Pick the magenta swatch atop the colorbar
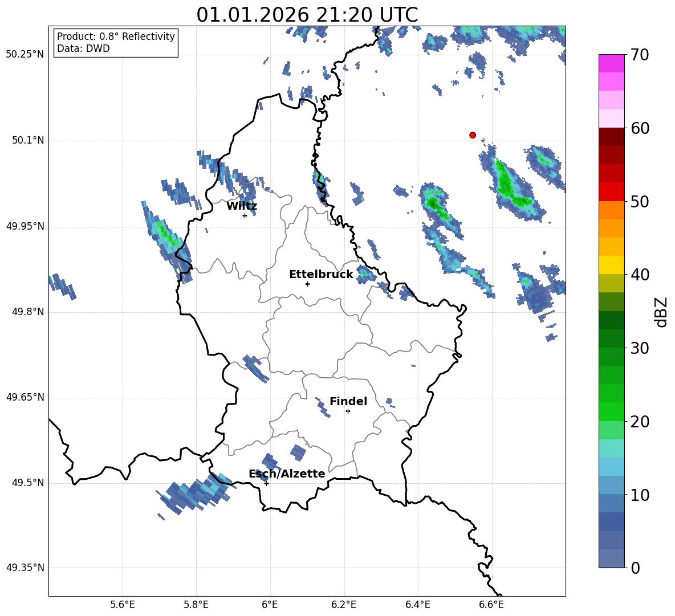Image resolution: width=675 pixels, height=616 pixels. coord(611,64)
